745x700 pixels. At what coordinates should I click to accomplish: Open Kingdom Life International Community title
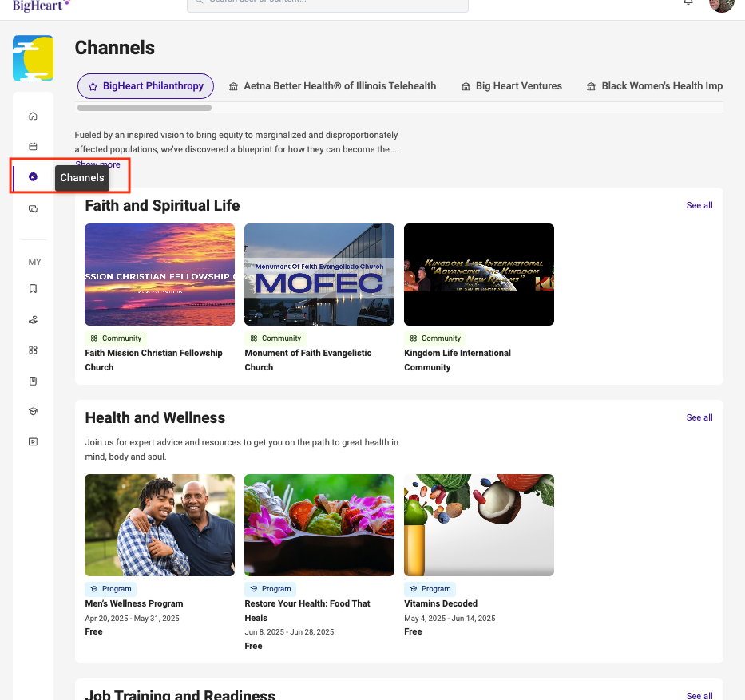(458, 360)
